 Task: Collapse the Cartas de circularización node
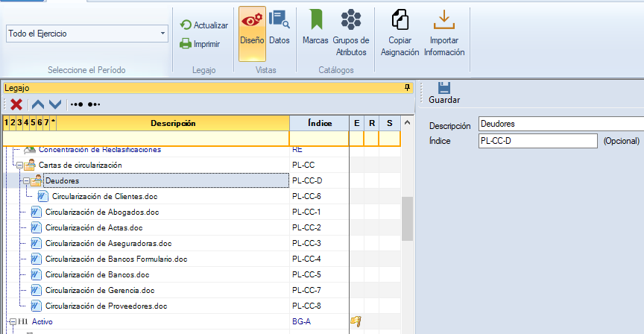coord(19,165)
